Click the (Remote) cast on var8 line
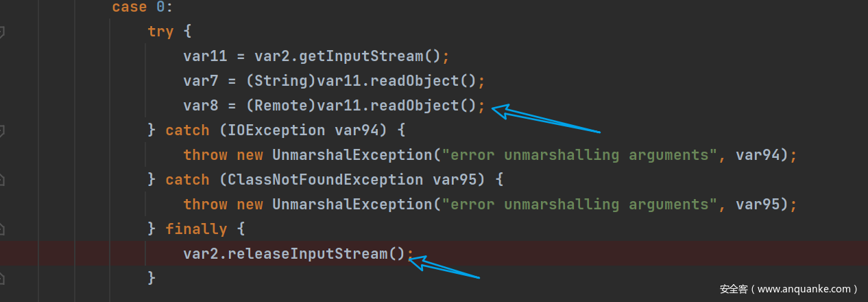868x302 pixels. [x=280, y=106]
